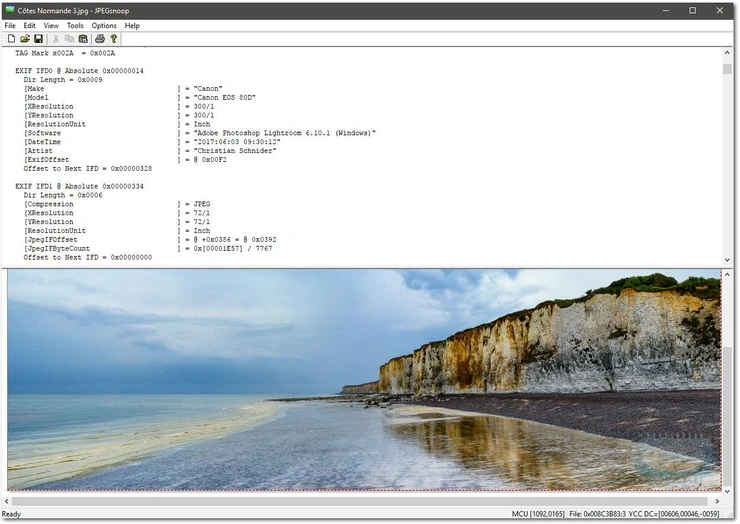This screenshot has height=524, width=740.
Task: Print using the printer toolbar icon
Action: (x=100, y=39)
